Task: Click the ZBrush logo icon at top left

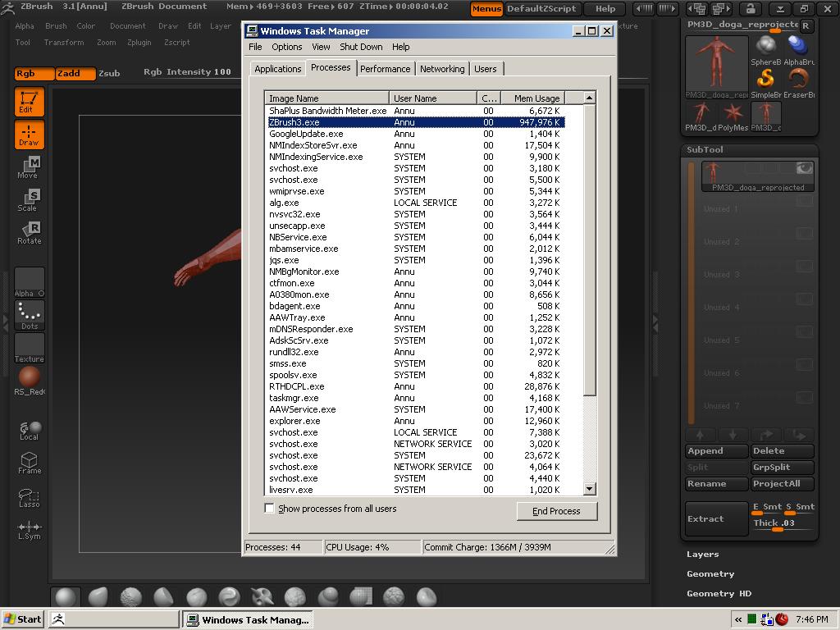Action: tap(7, 7)
